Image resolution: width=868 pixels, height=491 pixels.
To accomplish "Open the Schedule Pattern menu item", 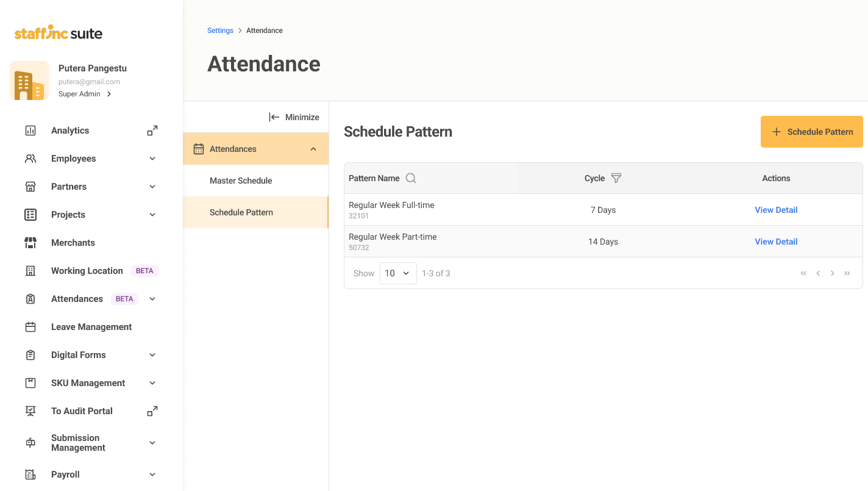I will [x=241, y=212].
